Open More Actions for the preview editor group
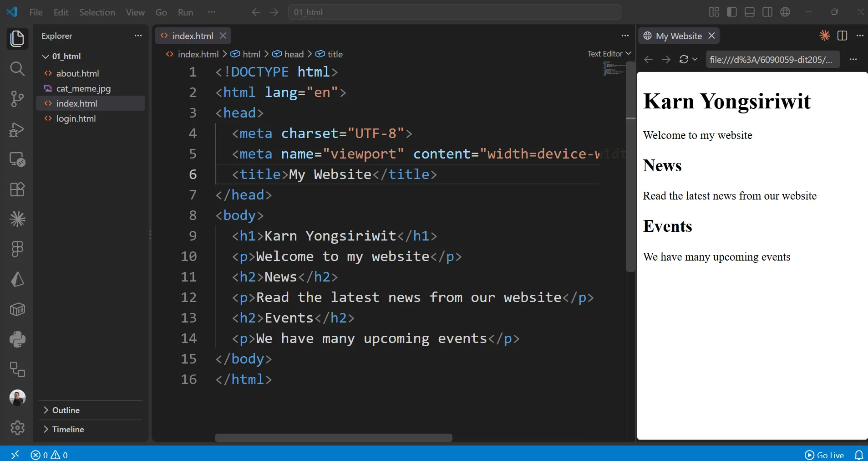The image size is (868, 461). click(860, 36)
